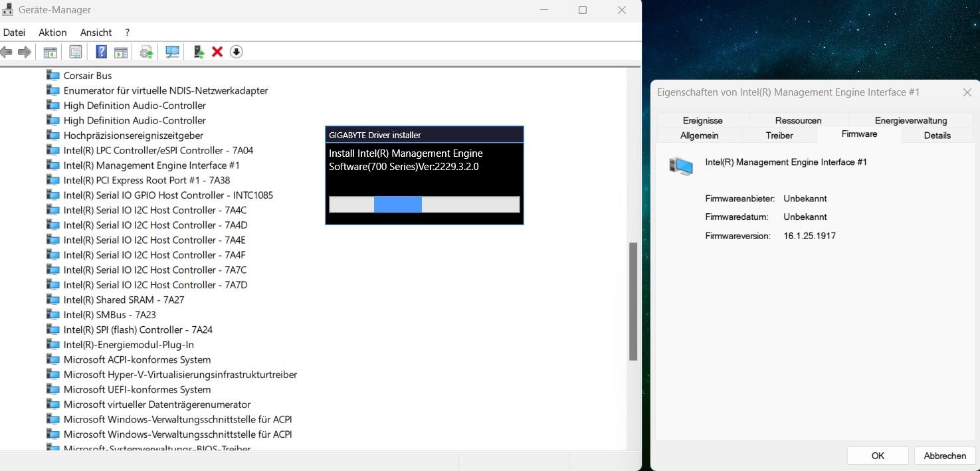Close the Geräte-Manager window
This screenshot has height=471, width=980.
click(622, 10)
